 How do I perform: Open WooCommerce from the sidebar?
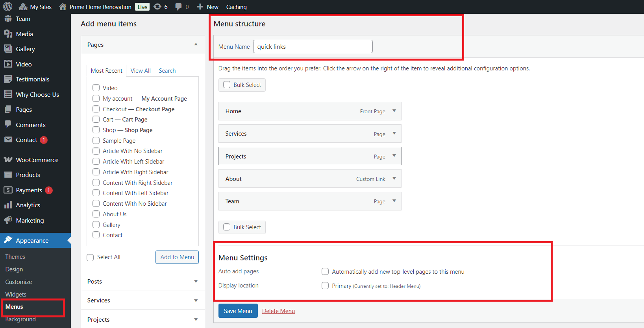point(37,160)
